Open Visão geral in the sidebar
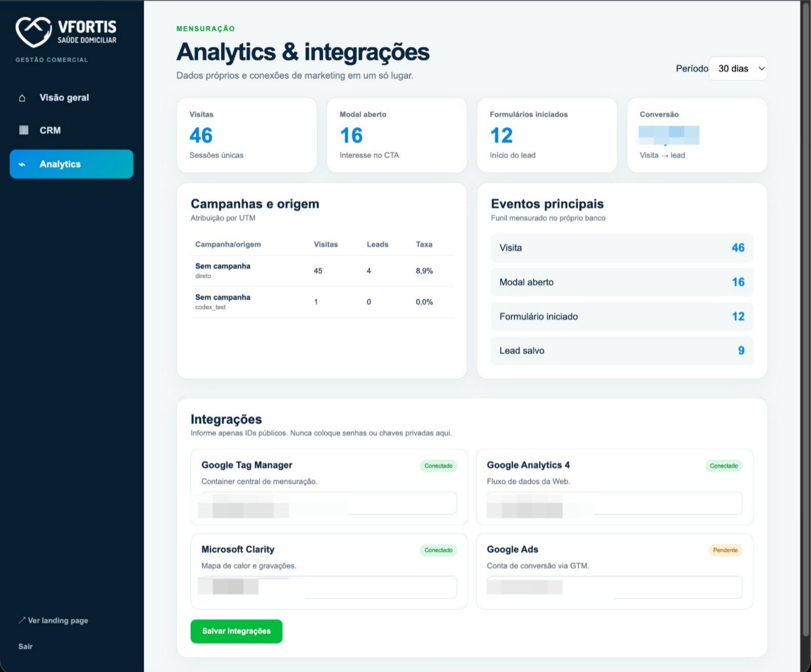This screenshot has width=811, height=672. 71,98
